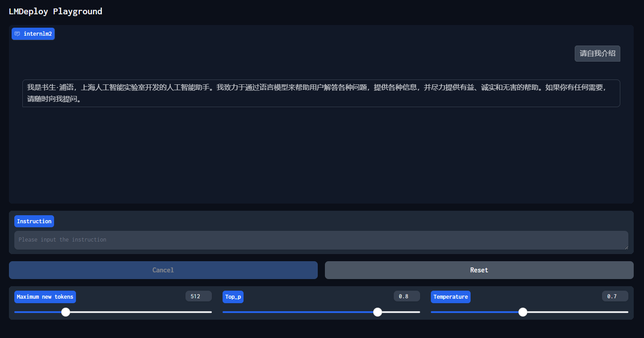Click the LMDeploy Playground title
This screenshot has width=644, height=338.
coord(55,12)
